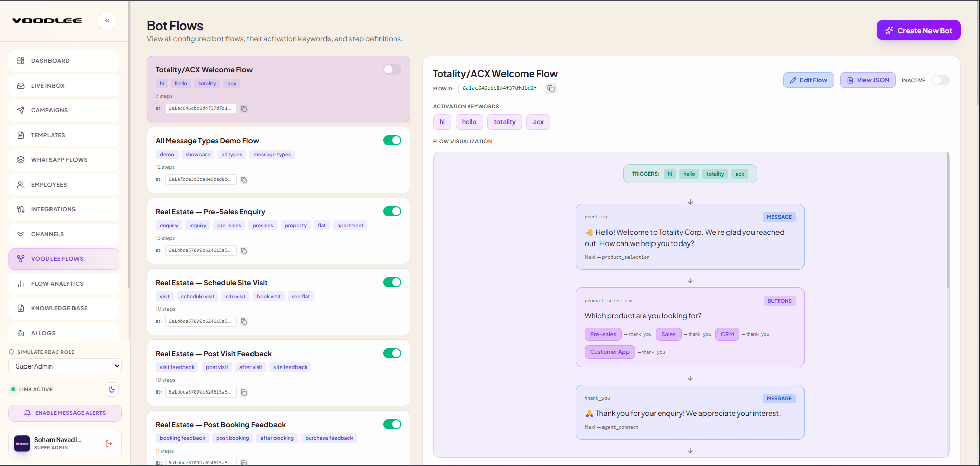
Task: Click the Pre-sales button in product_selection step
Action: (603, 334)
